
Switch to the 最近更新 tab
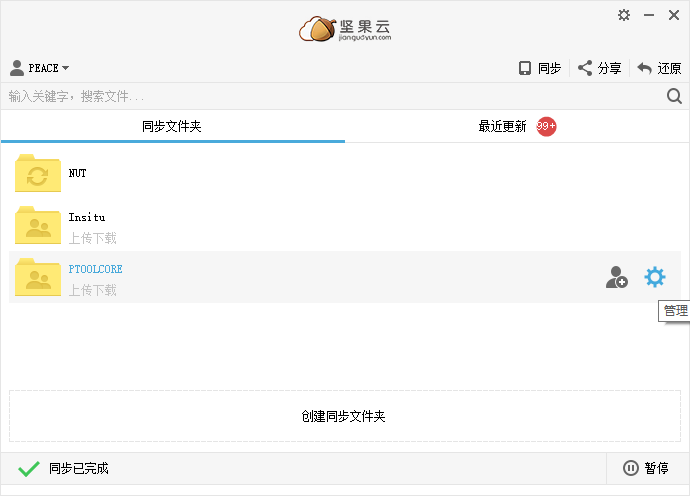502,127
